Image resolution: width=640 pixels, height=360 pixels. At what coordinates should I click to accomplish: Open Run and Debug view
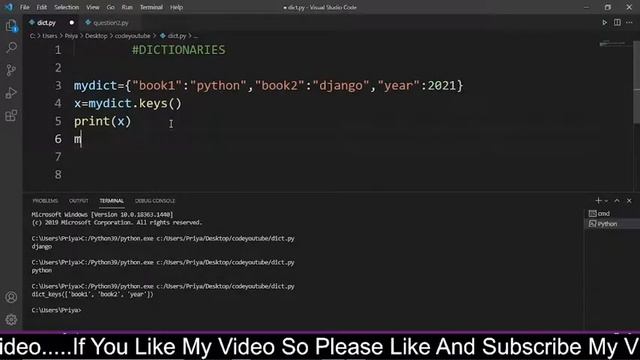(x=11, y=93)
